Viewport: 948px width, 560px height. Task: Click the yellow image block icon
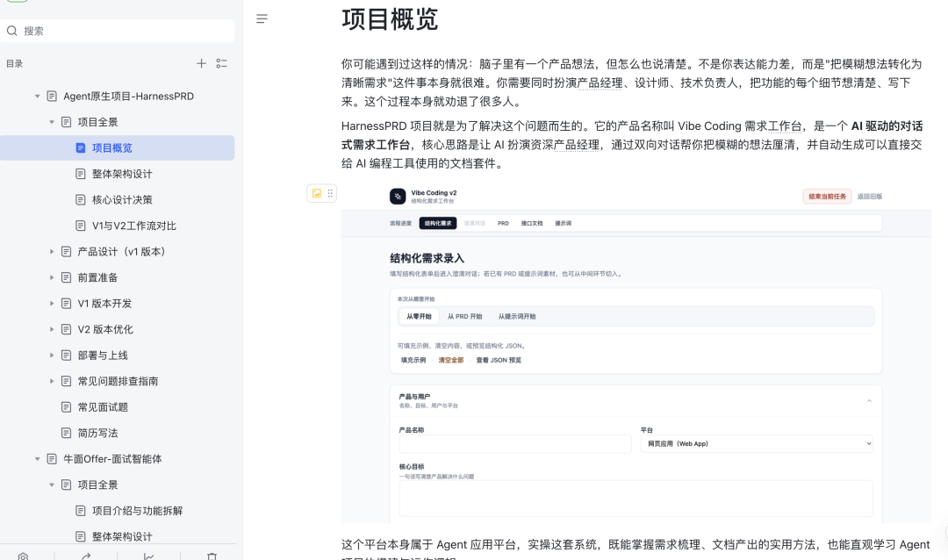(x=317, y=193)
